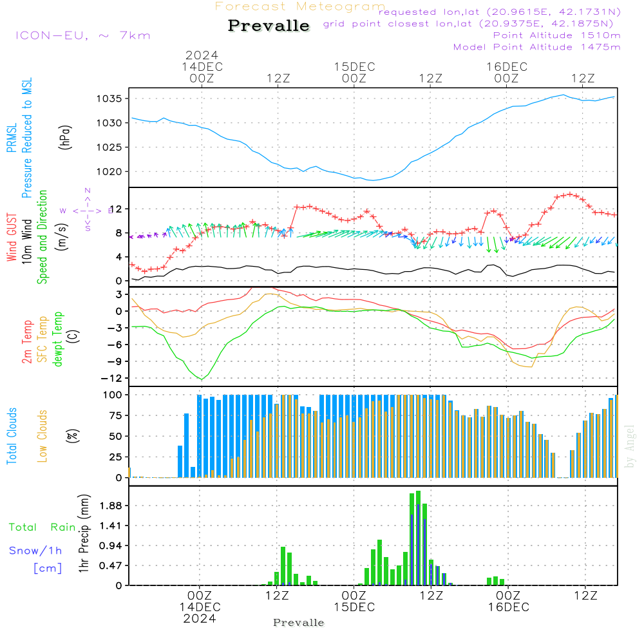
Task: Select the 'Forecast Meteogram' heading
Action: pos(300,6)
